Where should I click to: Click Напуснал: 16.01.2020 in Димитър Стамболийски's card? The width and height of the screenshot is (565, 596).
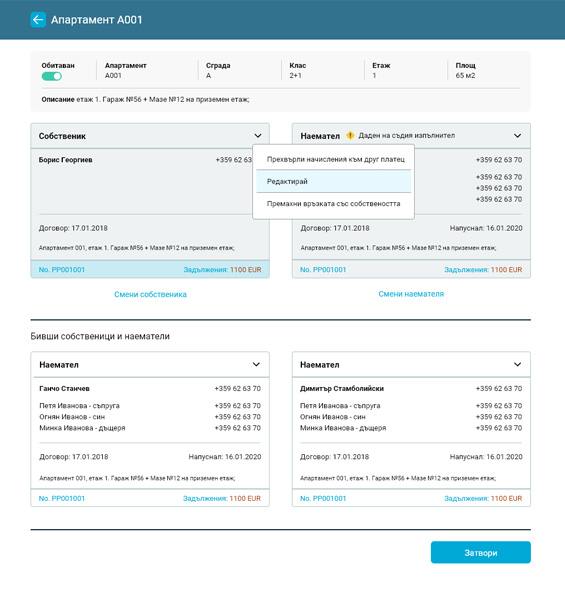pyautogui.click(x=486, y=457)
